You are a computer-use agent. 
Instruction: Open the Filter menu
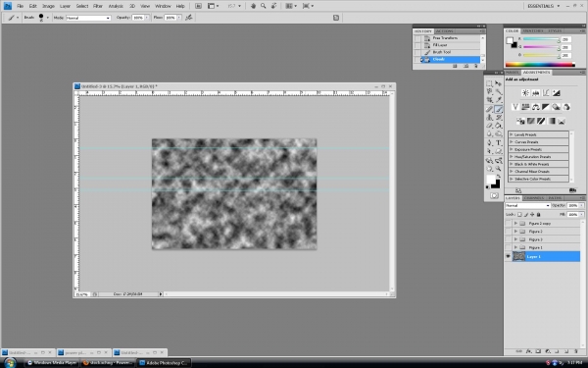(98, 6)
